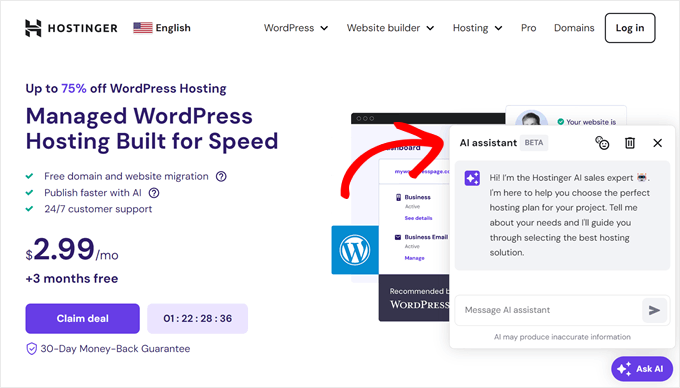This screenshot has height=388, width=680.
Task: Delete the AI assistant chat history
Action: (630, 143)
